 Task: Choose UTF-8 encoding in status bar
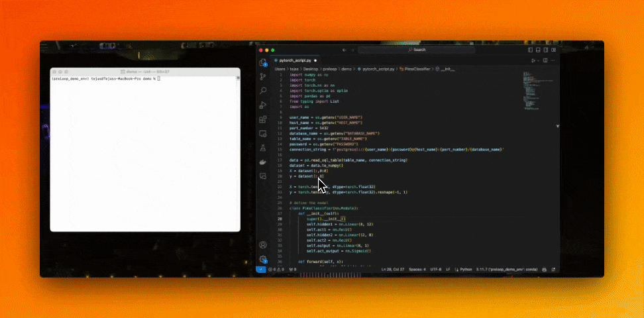pos(435,270)
